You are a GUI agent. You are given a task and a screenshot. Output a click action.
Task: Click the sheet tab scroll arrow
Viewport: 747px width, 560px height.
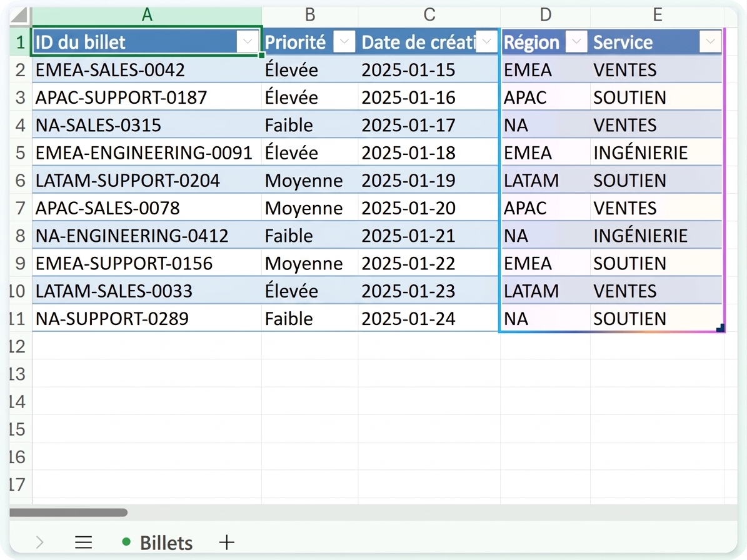(x=39, y=542)
